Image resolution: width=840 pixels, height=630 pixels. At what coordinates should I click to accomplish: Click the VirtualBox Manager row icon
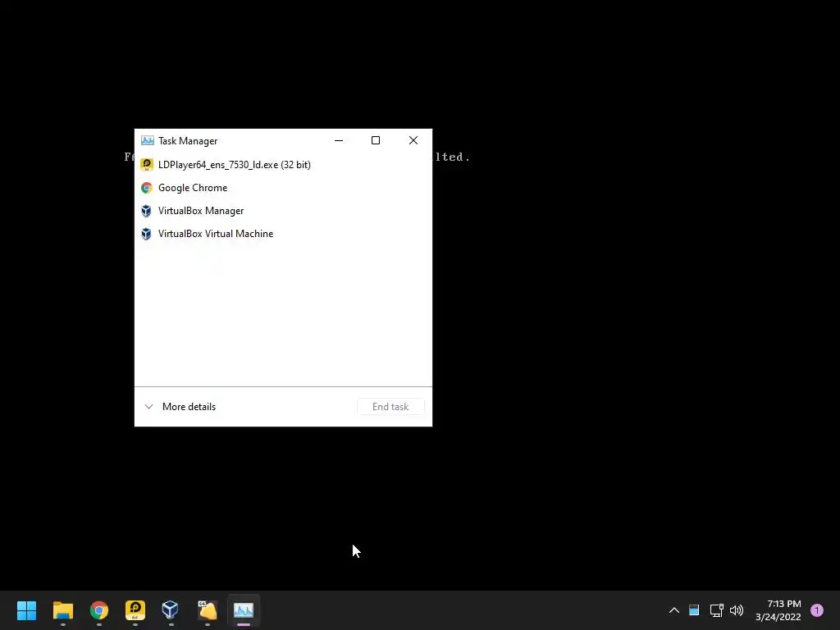click(146, 211)
